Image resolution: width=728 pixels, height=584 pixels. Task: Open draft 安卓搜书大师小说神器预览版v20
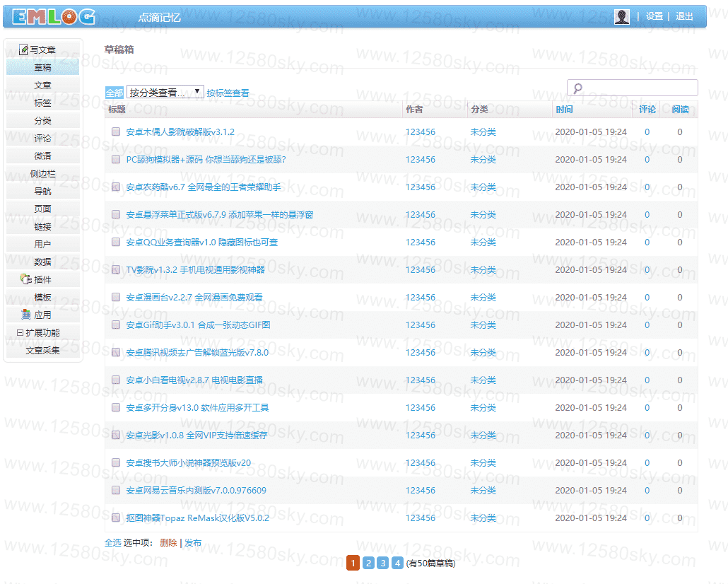[189, 462]
